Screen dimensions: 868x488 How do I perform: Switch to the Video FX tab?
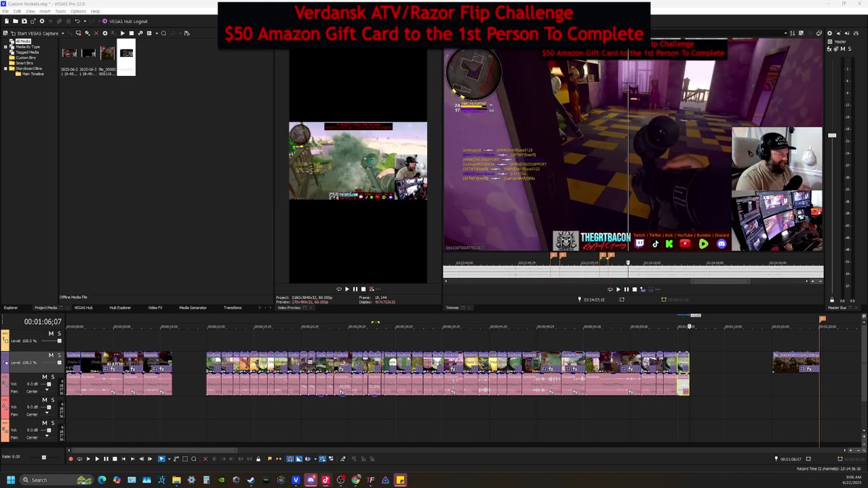pyautogui.click(x=155, y=308)
